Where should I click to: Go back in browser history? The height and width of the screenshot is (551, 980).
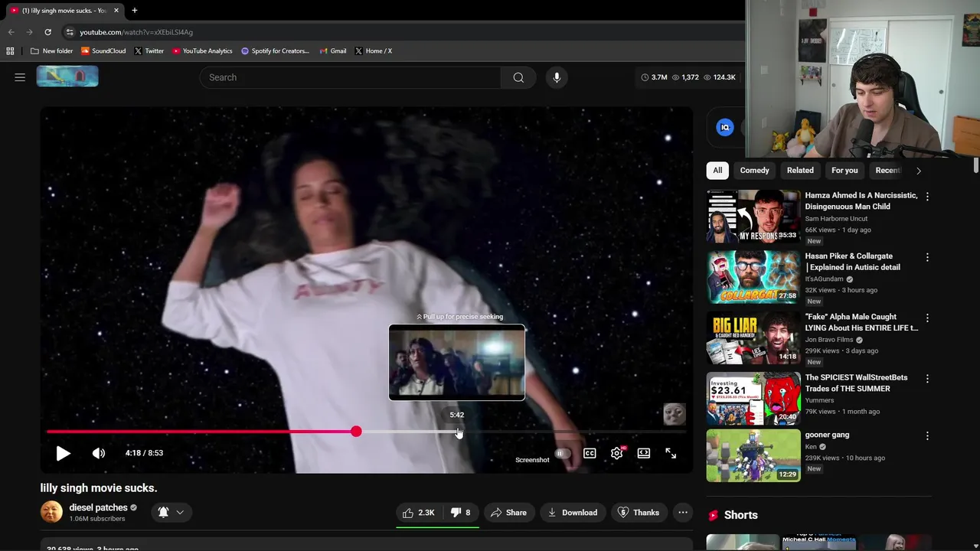pos(11,32)
